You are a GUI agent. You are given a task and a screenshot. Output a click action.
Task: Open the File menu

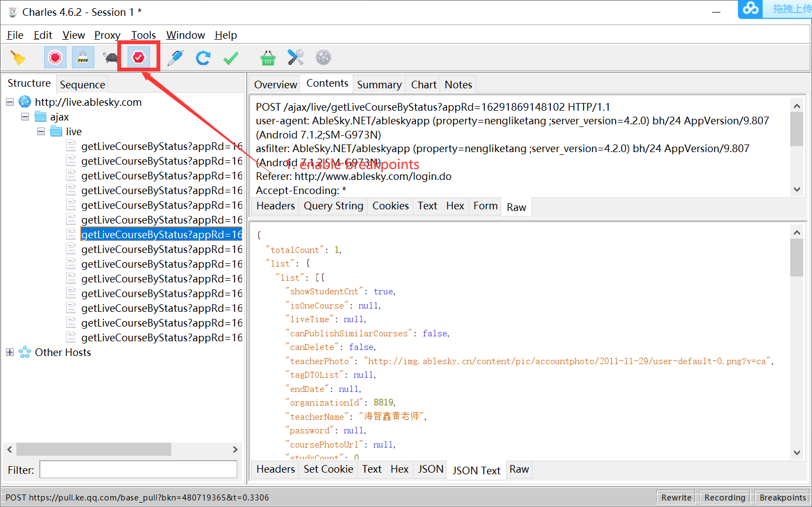(15, 35)
